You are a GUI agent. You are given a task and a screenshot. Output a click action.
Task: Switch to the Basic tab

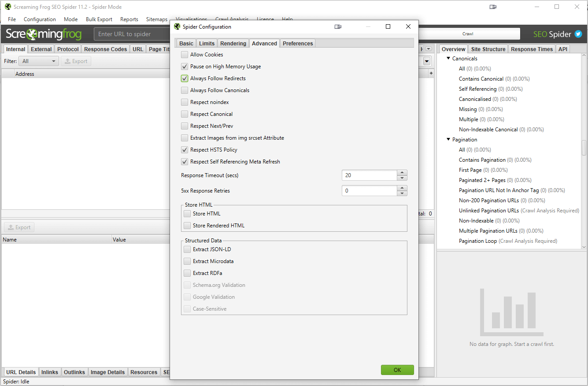coord(186,43)
